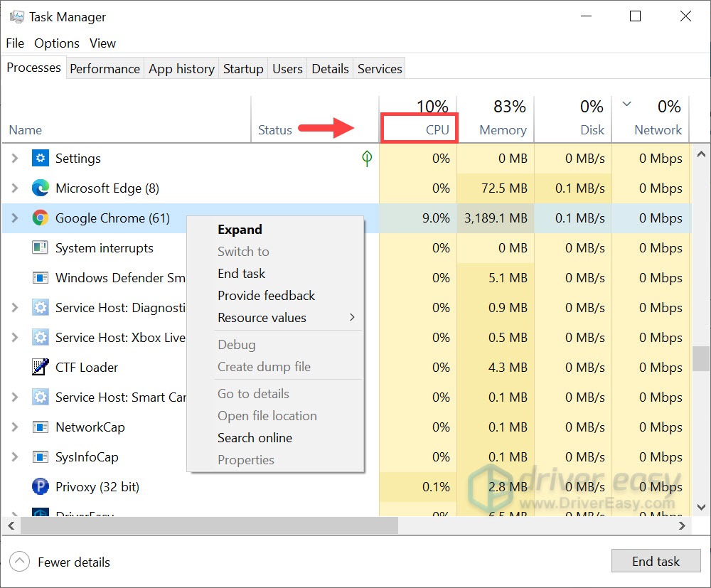Viewport: 711px width, 588px height.
Task: Select the System interrupts process name
Action: pyautogui.click(x=105, y=248)
